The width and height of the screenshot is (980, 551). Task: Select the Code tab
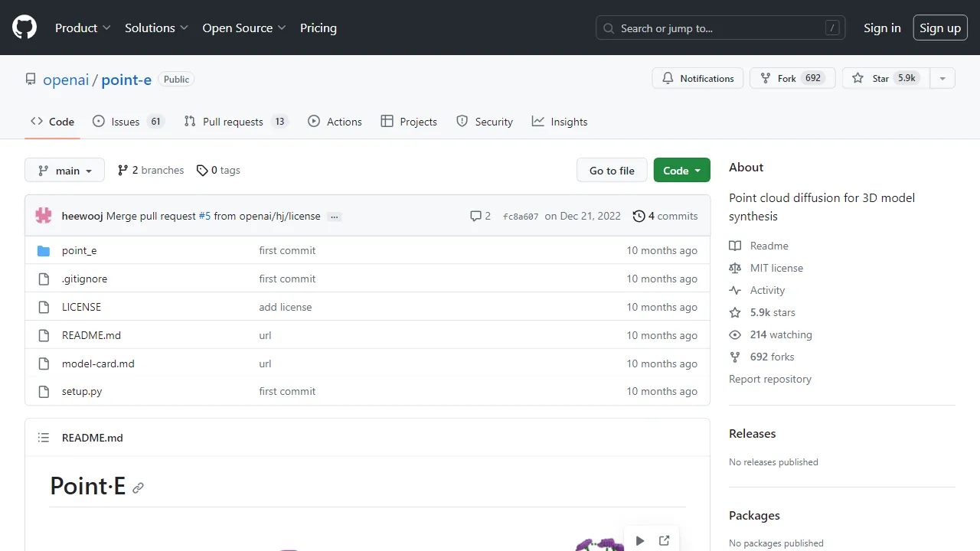click(52, 122)
